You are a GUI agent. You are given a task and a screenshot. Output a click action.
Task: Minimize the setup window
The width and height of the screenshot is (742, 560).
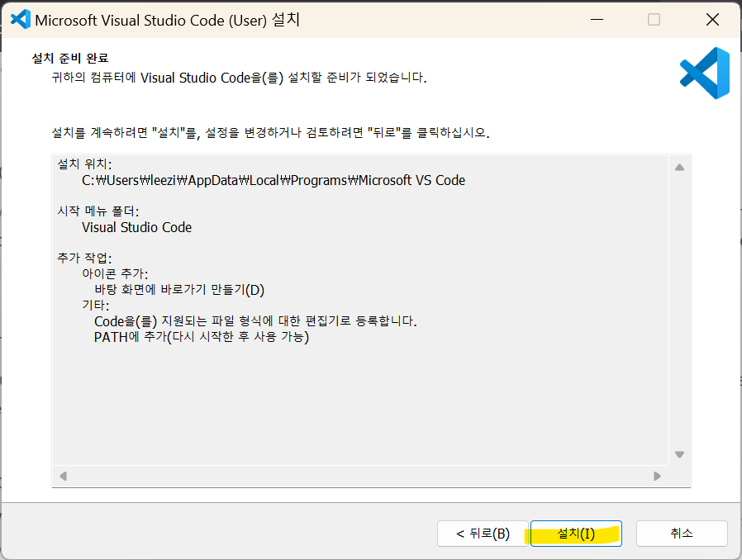point(597,19)
